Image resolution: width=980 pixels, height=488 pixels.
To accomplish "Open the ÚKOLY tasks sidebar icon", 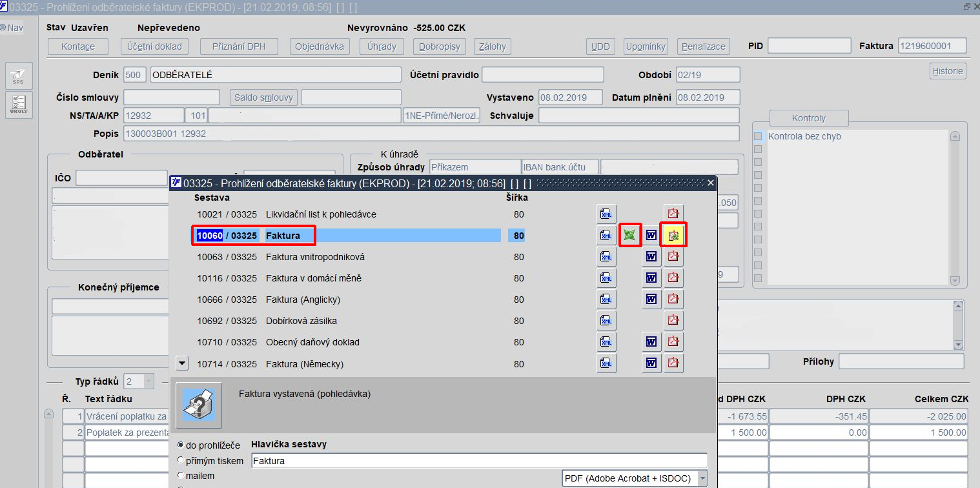I will [17, 105].
